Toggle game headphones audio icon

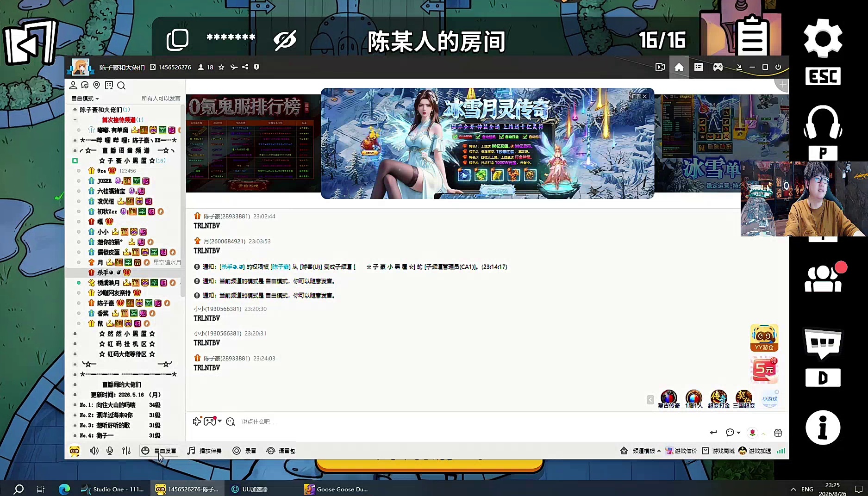tap(823, 123)
